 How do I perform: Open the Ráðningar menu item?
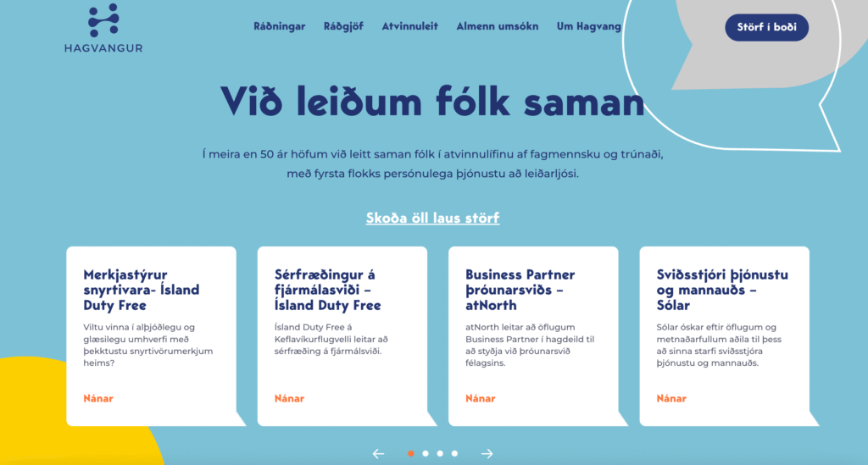pyautogui.click(x=279, y=26)
